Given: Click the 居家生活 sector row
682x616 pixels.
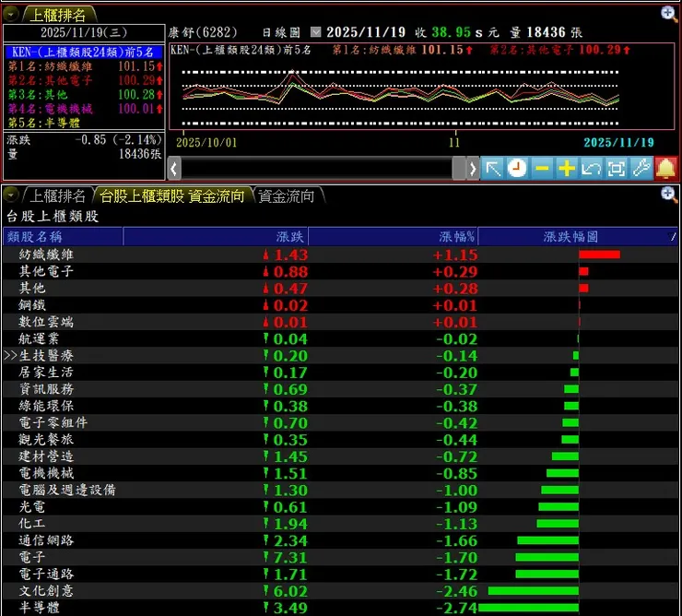Looking at the screenshot, I should tap(340, 373).
